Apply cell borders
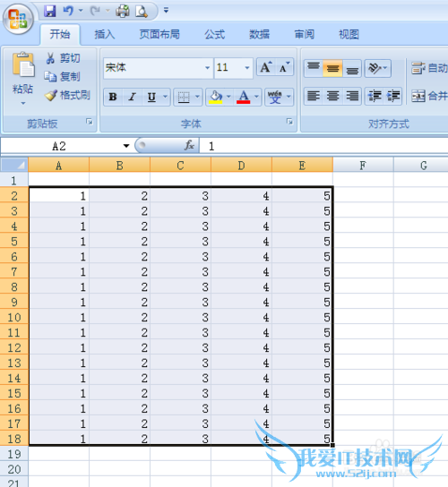The height and width of the screenshot is (487, 448). [x=184, y=97]
